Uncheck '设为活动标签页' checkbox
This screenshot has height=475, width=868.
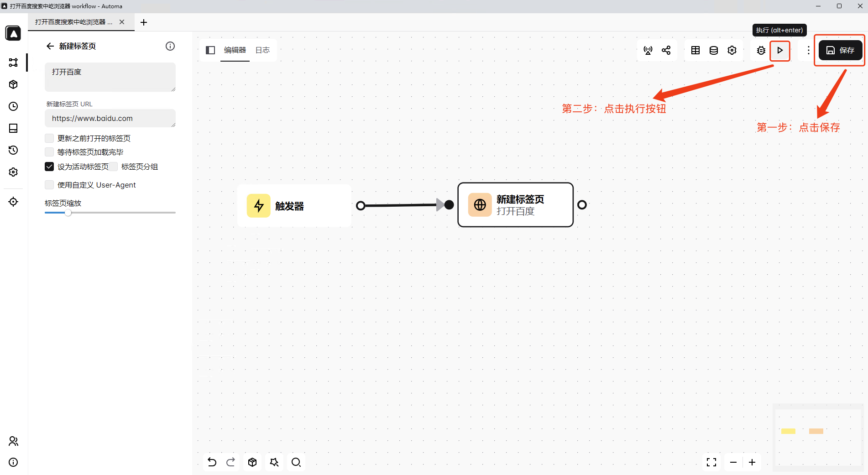(x=49, y=167)
